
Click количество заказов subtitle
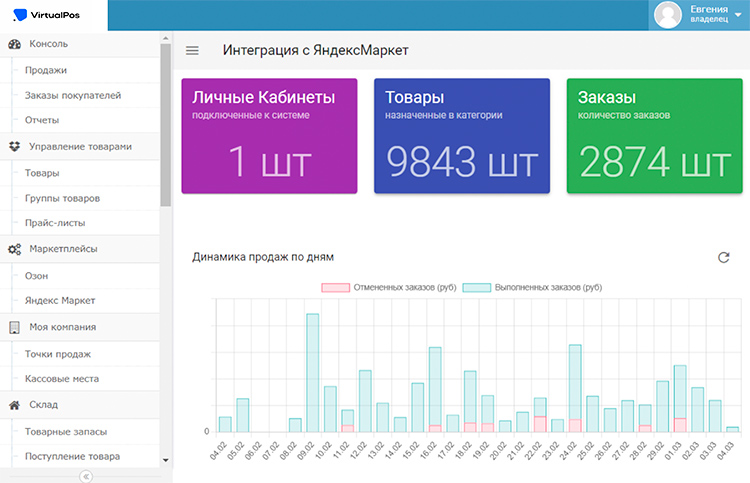click(x=624, y=115)
